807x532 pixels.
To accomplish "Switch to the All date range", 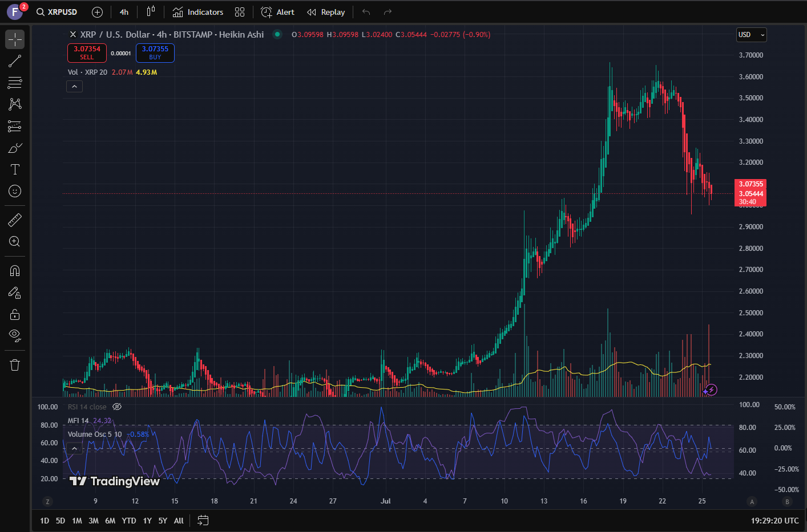I will click(x=179, y=521).
